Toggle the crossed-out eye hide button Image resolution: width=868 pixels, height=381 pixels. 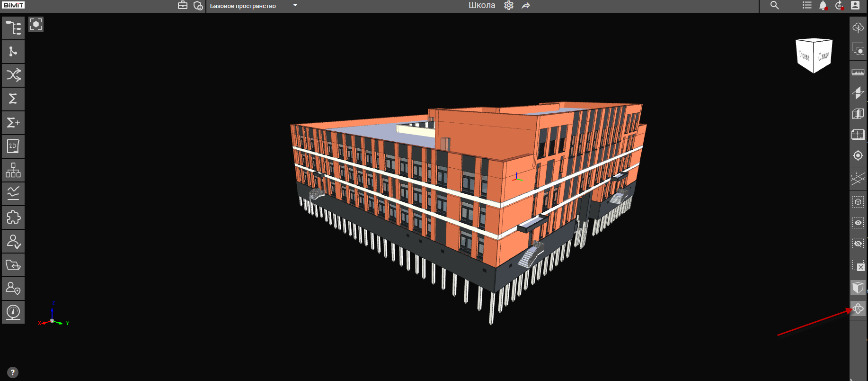(x=858, y=244)
